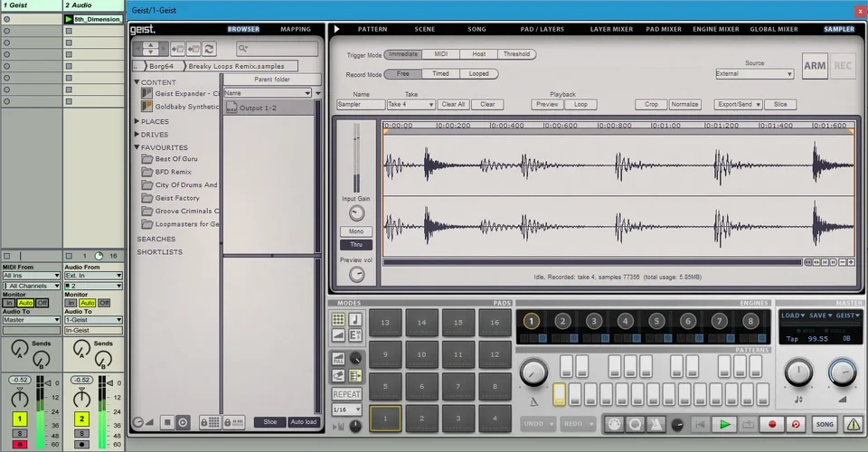Start playback with the green play button
Image resolution: width=868 pixels, height=452 pixels.
[x=724, y=424]
